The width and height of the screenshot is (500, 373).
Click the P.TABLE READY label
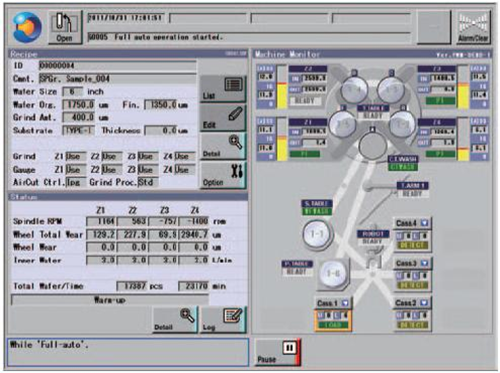[x=297, y=268]
